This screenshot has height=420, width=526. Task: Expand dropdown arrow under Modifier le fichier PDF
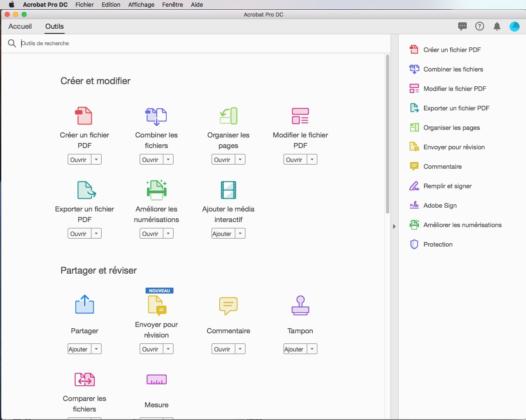[x=312, y=159]
